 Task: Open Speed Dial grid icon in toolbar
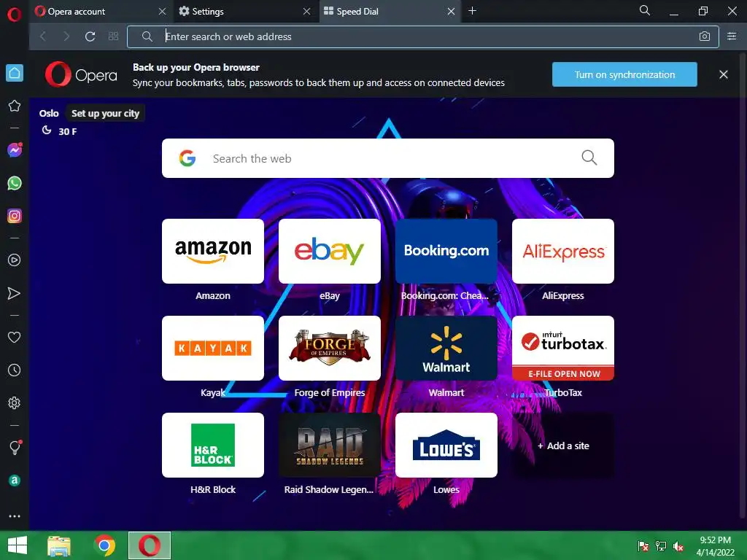pos(113,36)
